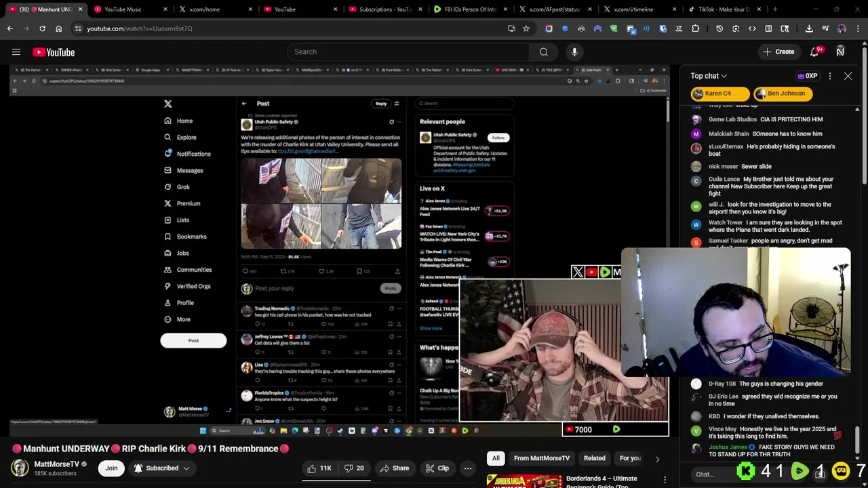Open the YouTube guide hamburger menu
This screenshot has height=488, width=868.
pyautogui.click(x=16, y=52)
